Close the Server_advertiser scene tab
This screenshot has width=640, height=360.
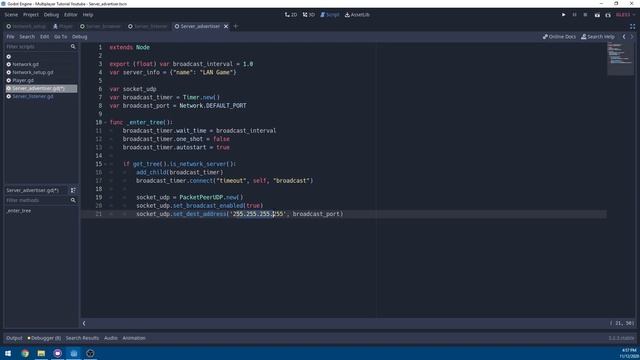(226, 26)
